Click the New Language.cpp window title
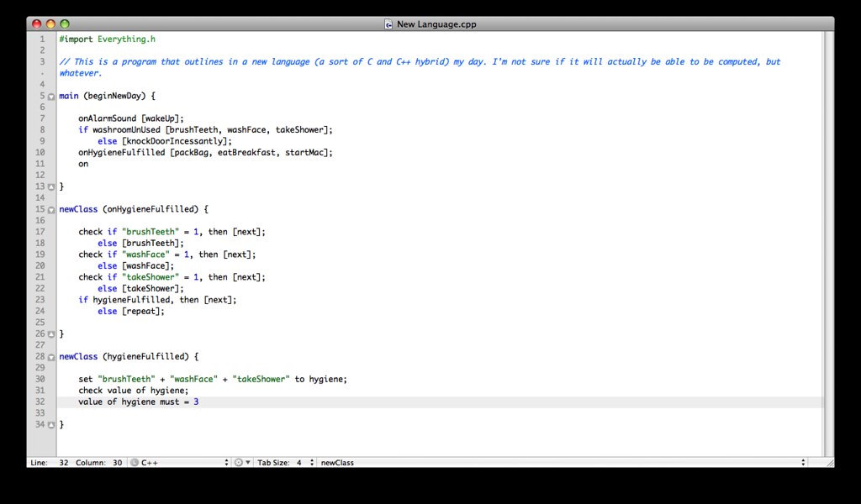 pyautogui.click(x=436, y=24)
